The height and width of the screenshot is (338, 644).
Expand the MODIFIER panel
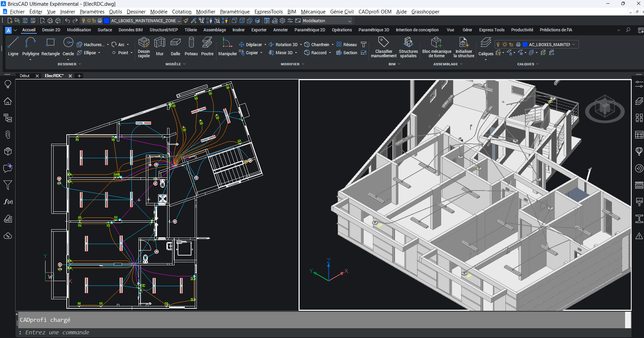(x=292, y=64)
